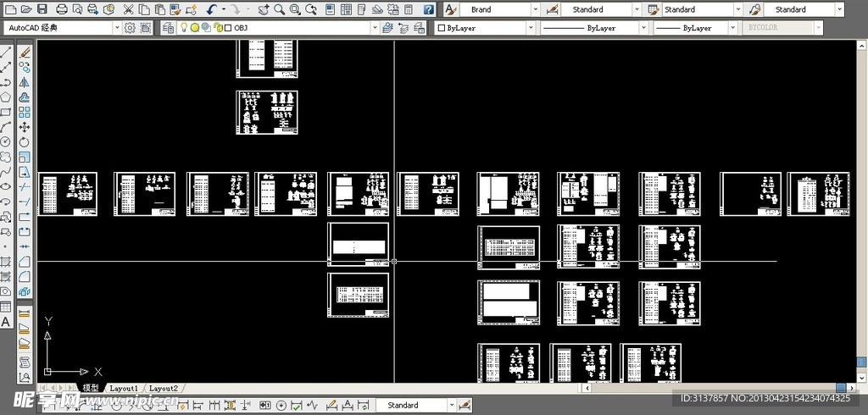
Task: Select the Circle draw tool
Action: pyautogui.click(x=6, y=142)
